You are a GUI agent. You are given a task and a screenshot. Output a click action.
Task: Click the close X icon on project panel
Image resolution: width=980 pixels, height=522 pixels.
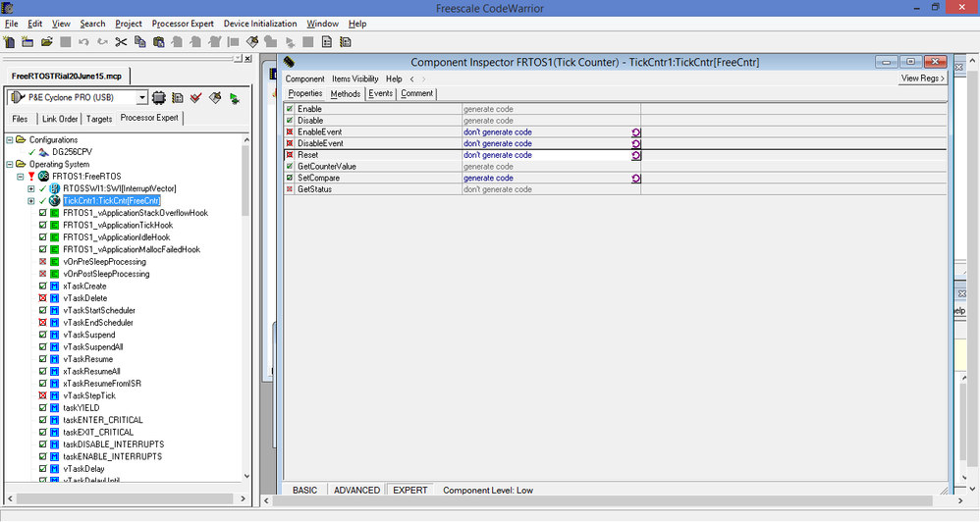point(247,58)
